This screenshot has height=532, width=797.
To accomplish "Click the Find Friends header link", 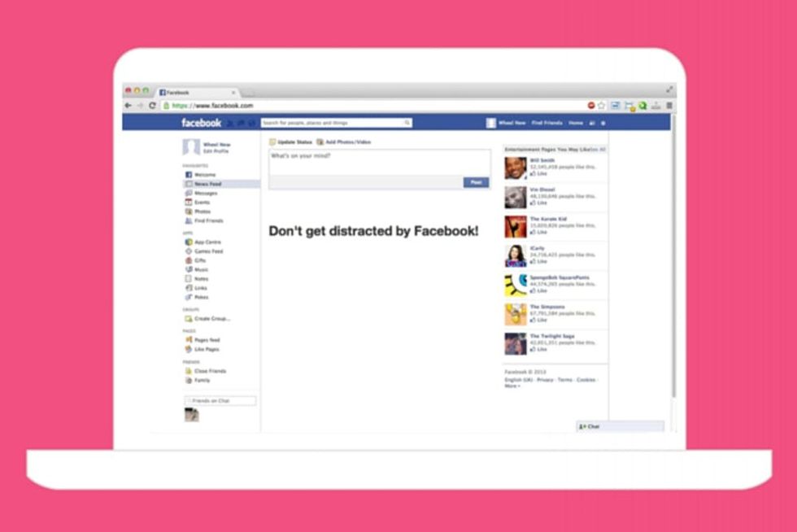I will pos(547,123).
